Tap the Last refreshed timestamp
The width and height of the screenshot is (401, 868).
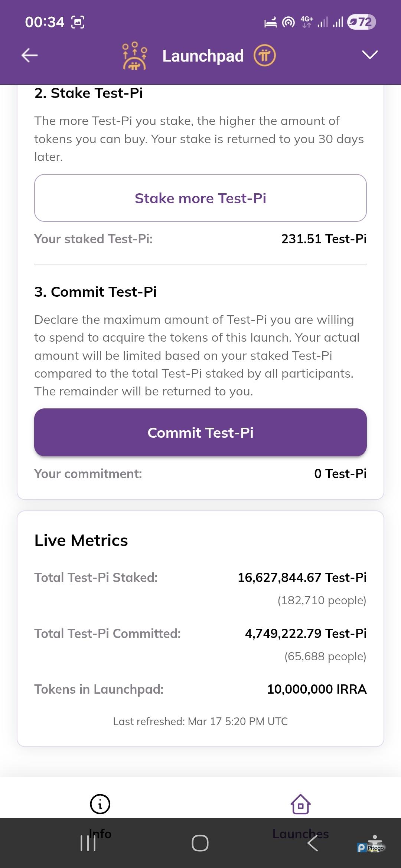click(200, 721)
